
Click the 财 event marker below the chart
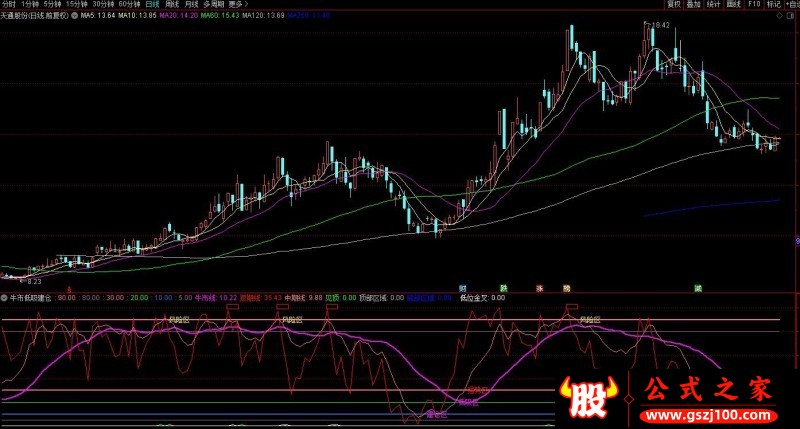click(x=463, y=288)
